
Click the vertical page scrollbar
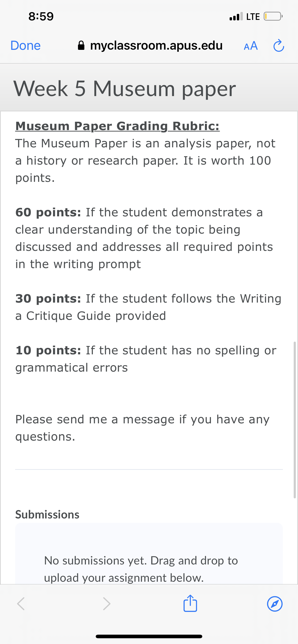coord(295,420)
